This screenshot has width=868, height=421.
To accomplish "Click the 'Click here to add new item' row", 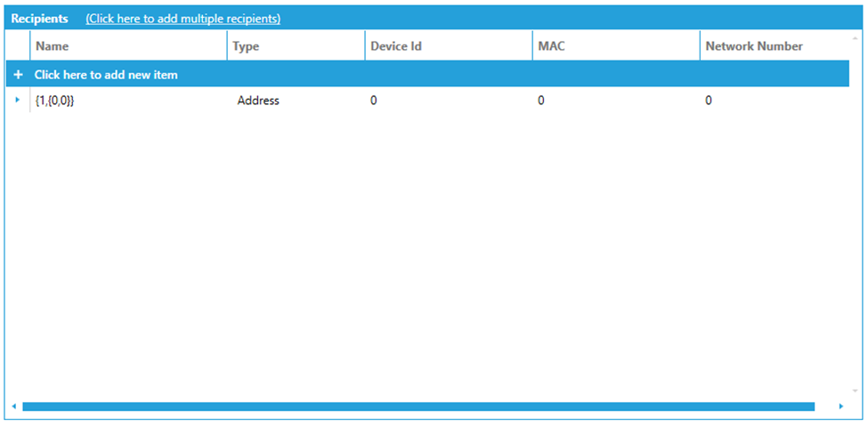I will (x=106, y=75).
